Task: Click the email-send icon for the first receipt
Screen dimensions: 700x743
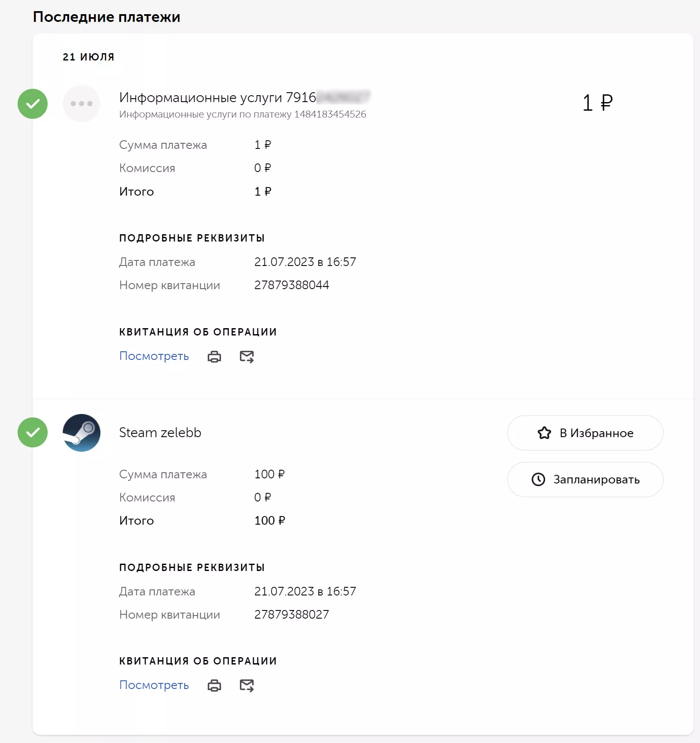Action: coord(247,356)
